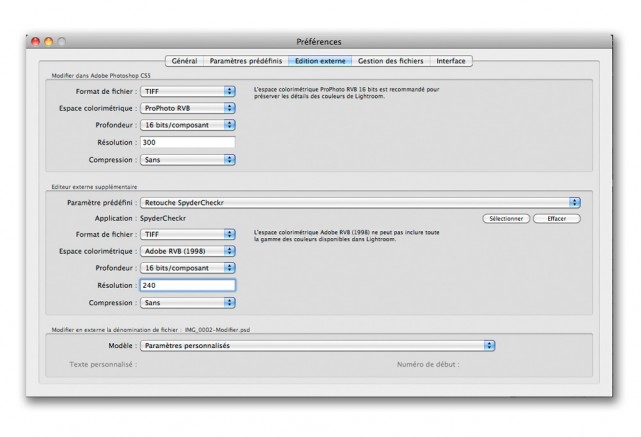Image resolution: width=641 pixels, height=437 pixels.
Task: Go to Gestion des fichiers tab
Action: coord(390,61)
